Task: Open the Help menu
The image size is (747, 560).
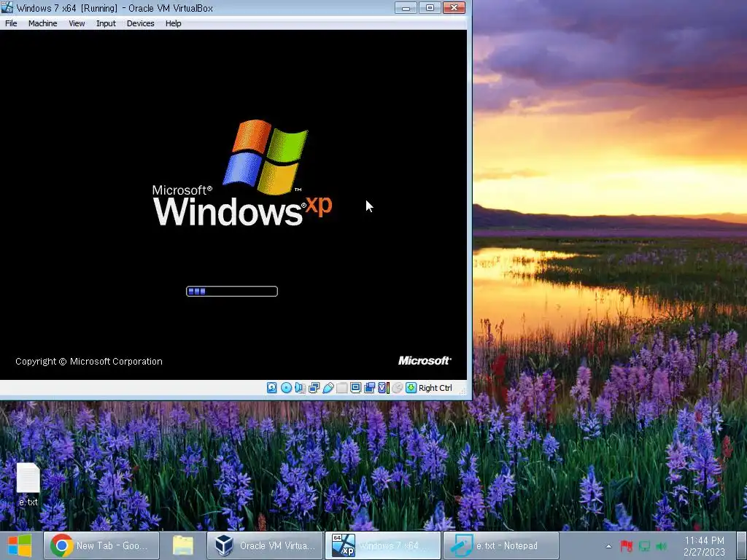Action: coord(174,23)
